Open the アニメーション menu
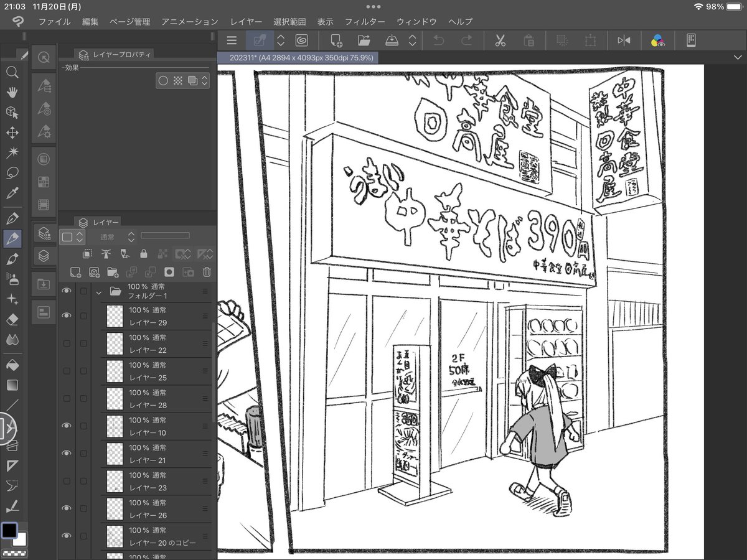The height and width of the screenshot is (560, 747). click(x=190, y=21)
